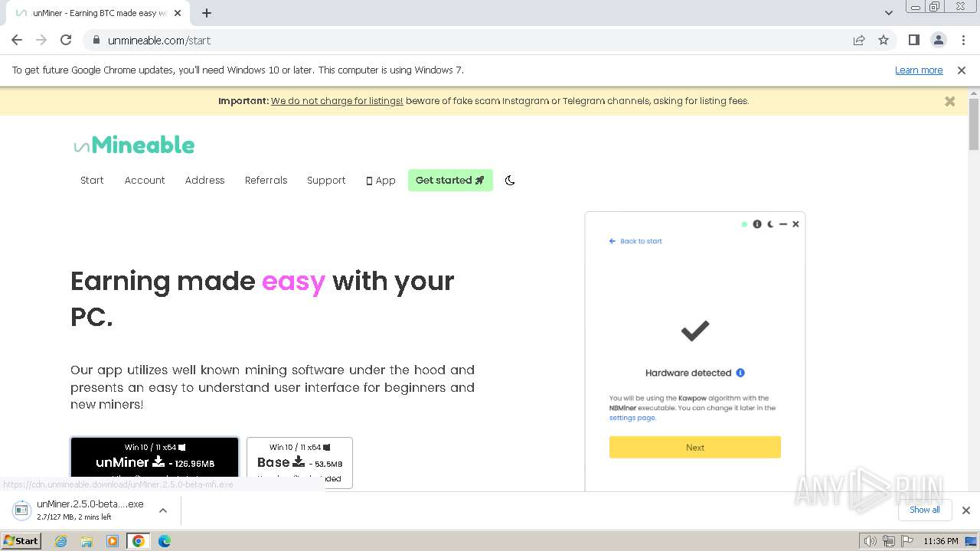980x551 pixels.
Task: Click the Get started button
Action: click(x=450, y=180)
